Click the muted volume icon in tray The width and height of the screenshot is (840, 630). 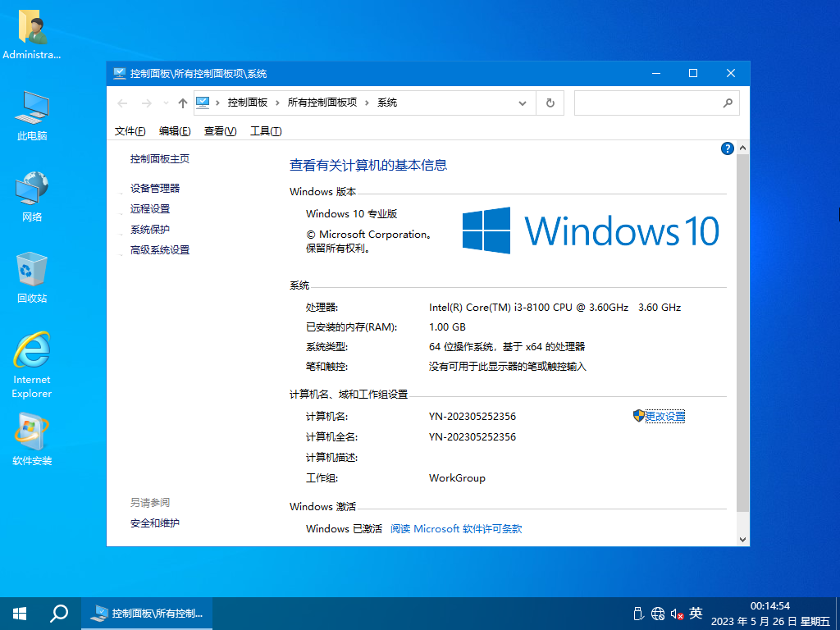click(x=677, y=614)
